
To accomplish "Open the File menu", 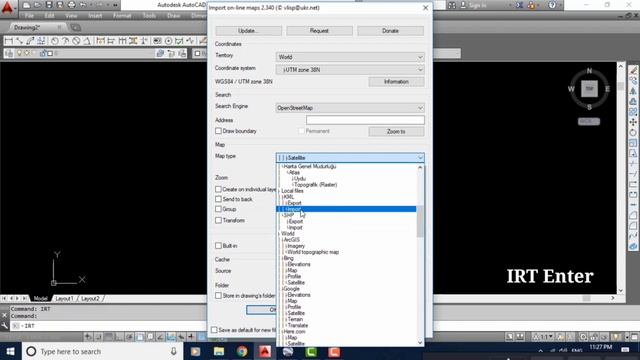I will click(29, 16).
